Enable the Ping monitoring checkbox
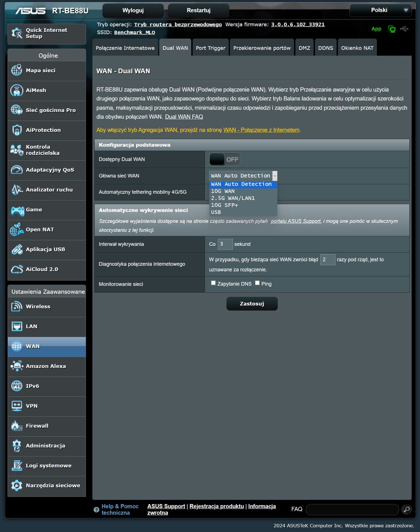 tap(257, 283)
